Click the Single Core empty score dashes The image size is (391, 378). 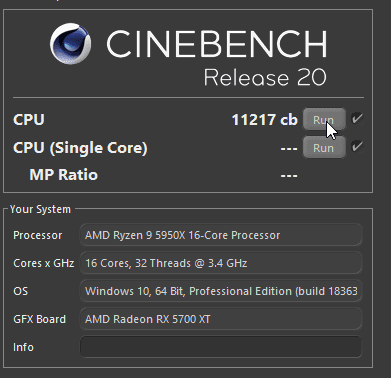coord(289,148)
